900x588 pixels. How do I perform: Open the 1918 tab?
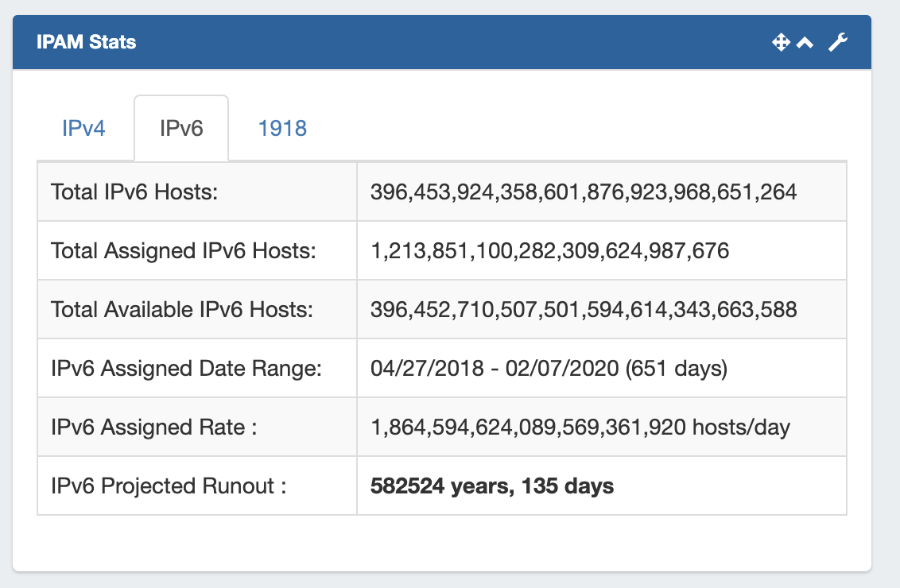pos(282,129)
